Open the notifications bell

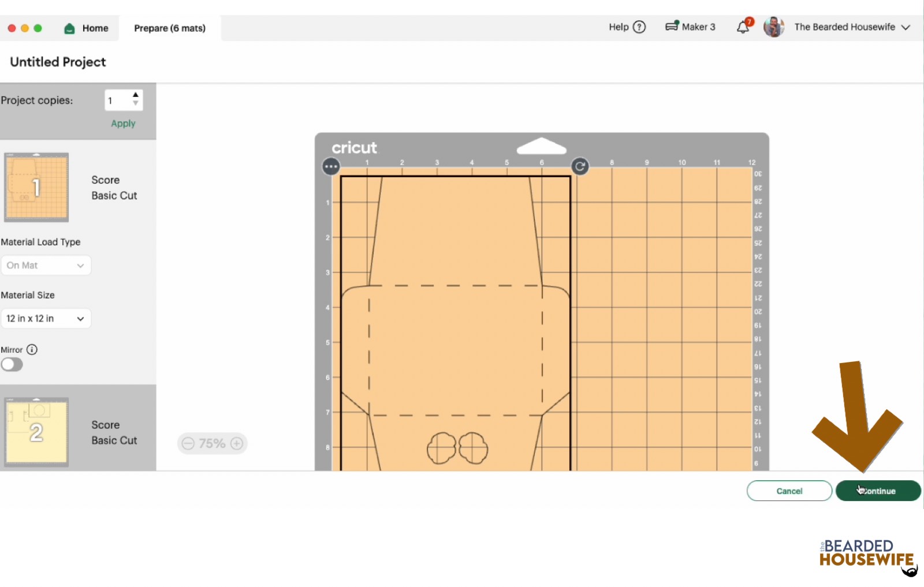tap(743, 27)
